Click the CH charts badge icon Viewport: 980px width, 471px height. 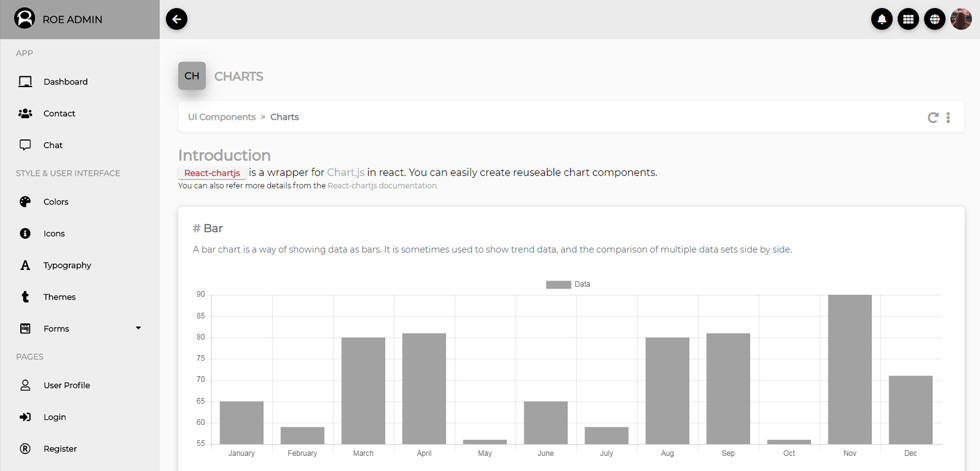coord(192,76)
